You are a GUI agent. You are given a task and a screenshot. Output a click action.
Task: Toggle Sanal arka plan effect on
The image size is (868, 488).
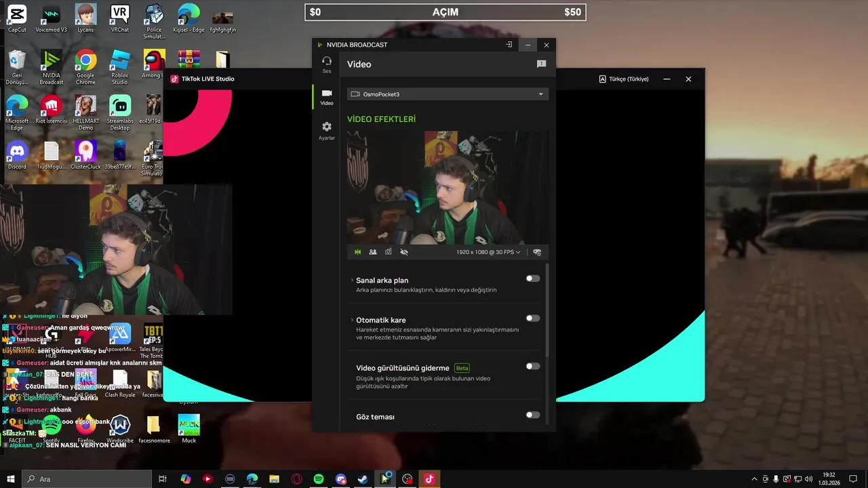pyautogui.click(x=533, y=279)
